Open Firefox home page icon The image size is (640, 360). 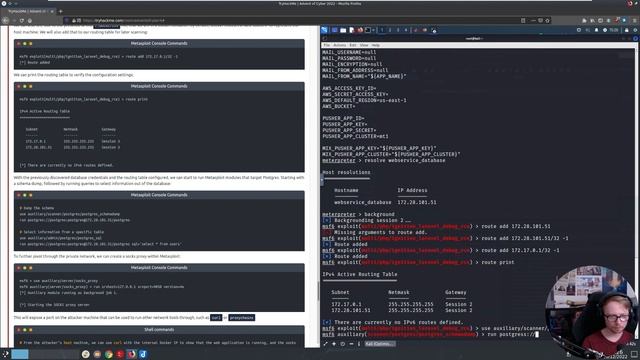pos(30,20)
